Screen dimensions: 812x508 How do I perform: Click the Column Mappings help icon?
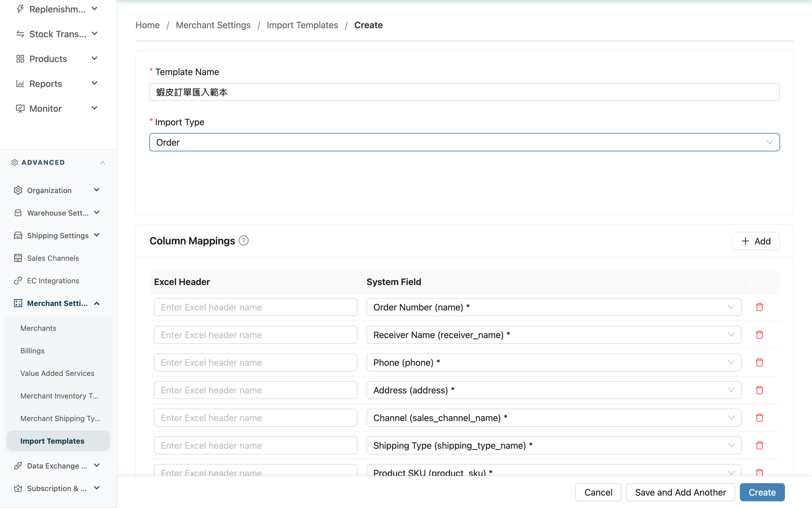click(x=244, y=240)
